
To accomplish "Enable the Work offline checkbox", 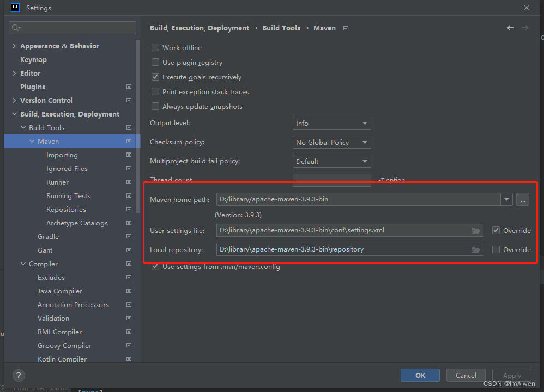I will pyautogui.click(x=155, y=47).
